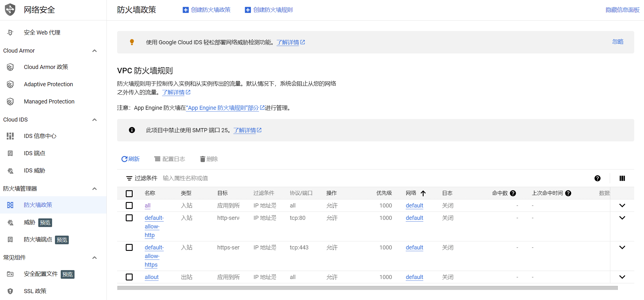Click the 删除 trash icon
The height and width of the screenshot is (300, 644).
coord(203,159)
